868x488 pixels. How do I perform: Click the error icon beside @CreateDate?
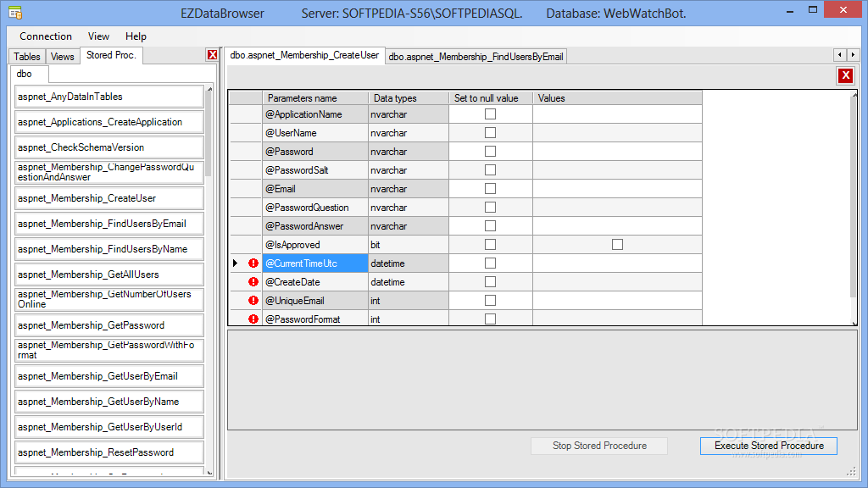(x=253, y=281)
